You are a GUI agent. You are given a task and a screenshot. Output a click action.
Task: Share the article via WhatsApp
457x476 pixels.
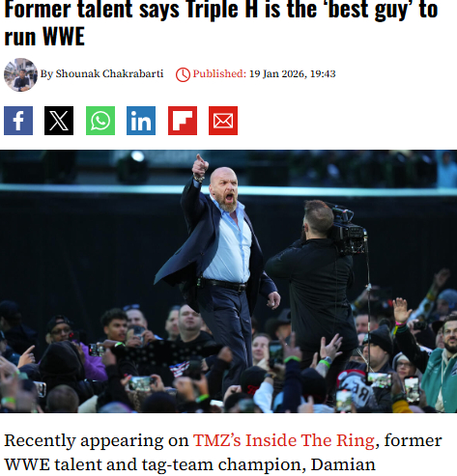100,121
